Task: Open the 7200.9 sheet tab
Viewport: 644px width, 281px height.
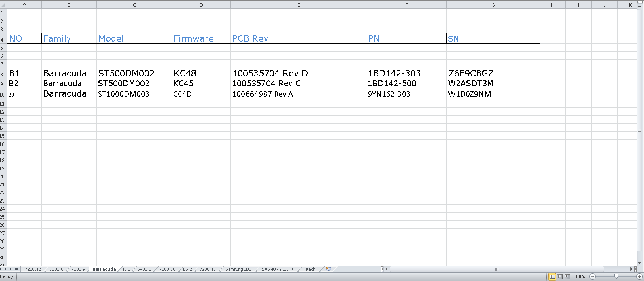Action: [x=78, y=269]
